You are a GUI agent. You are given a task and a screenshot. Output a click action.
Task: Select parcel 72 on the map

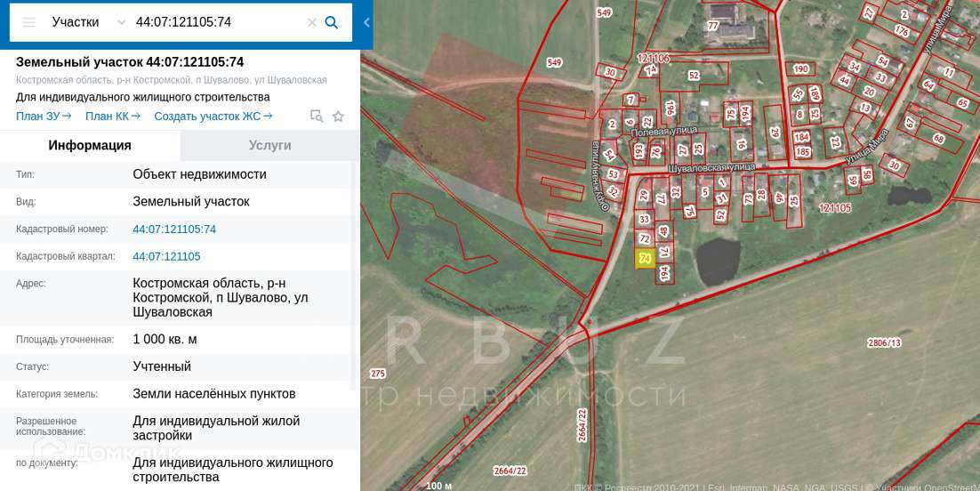[x=645, y=239]
